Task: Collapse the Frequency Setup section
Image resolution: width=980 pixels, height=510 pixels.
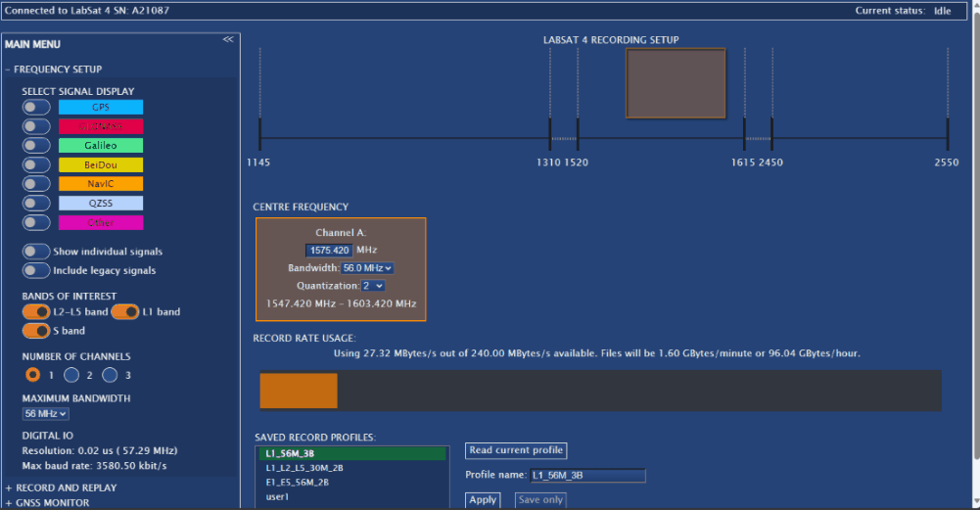Action: point(53,70)
